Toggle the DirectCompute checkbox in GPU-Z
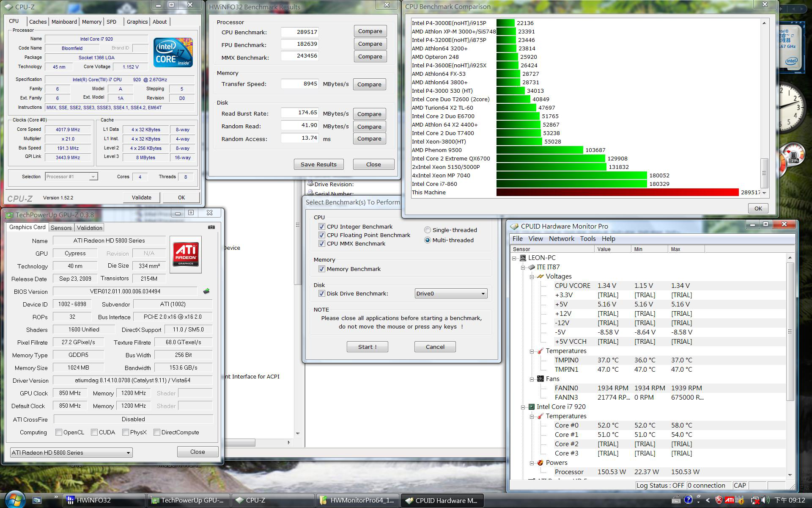The width and height of the screenshot is (812, 508). pyautogui.click(x=157, y=432)
